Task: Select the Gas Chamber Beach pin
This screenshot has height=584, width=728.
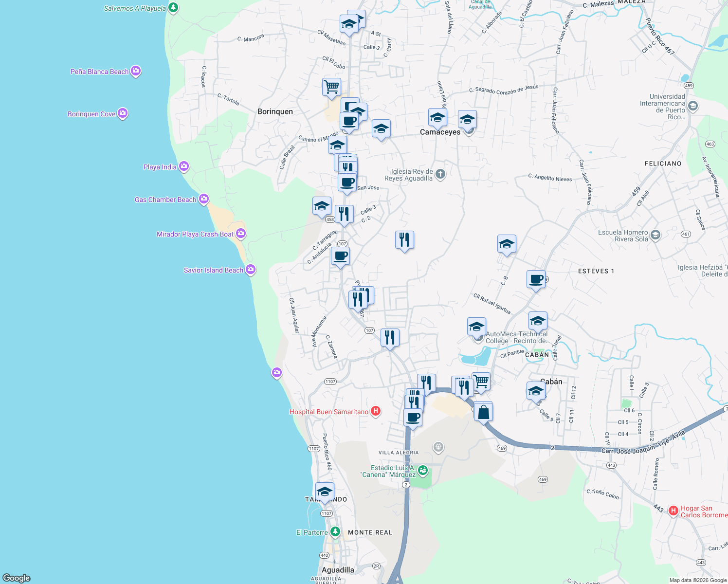Action: pyautogui.click(x=203, y=199)
